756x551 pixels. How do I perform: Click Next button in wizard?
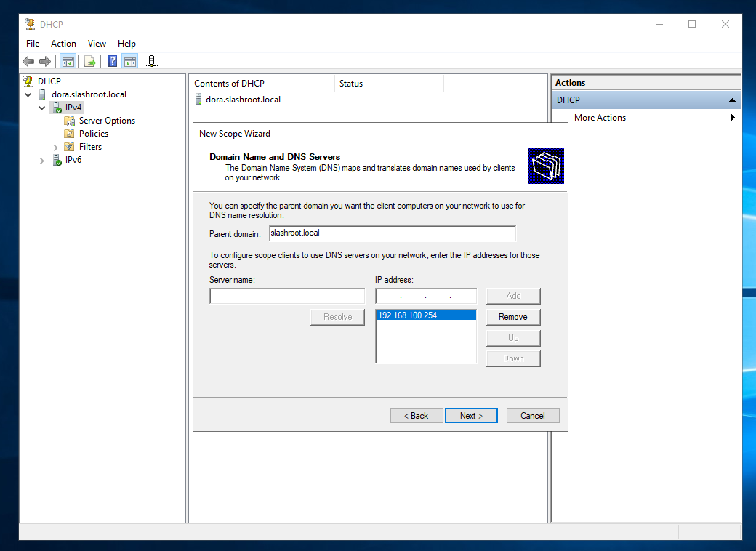471,416
